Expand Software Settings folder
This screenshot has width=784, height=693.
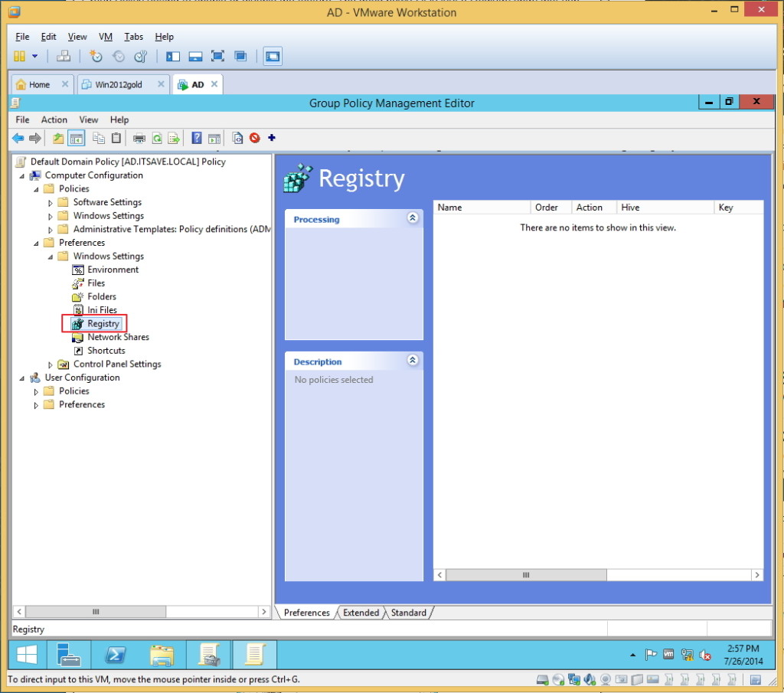point(50,203)
